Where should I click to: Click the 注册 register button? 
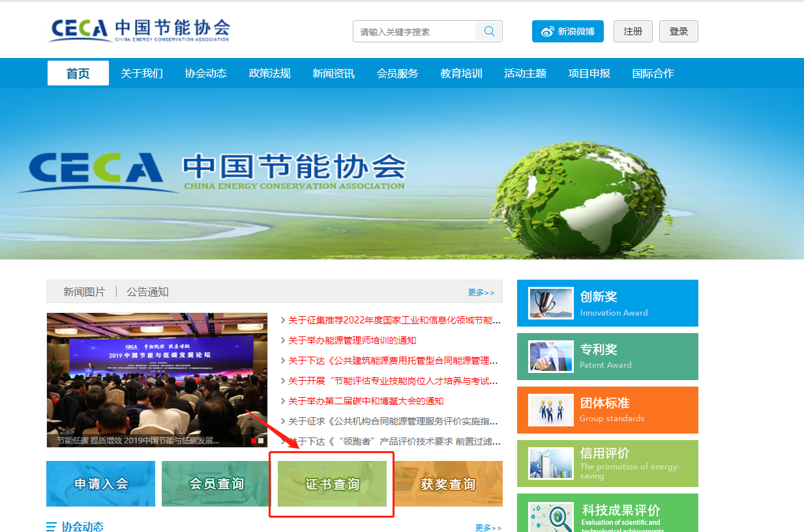[x=633, y=31]
